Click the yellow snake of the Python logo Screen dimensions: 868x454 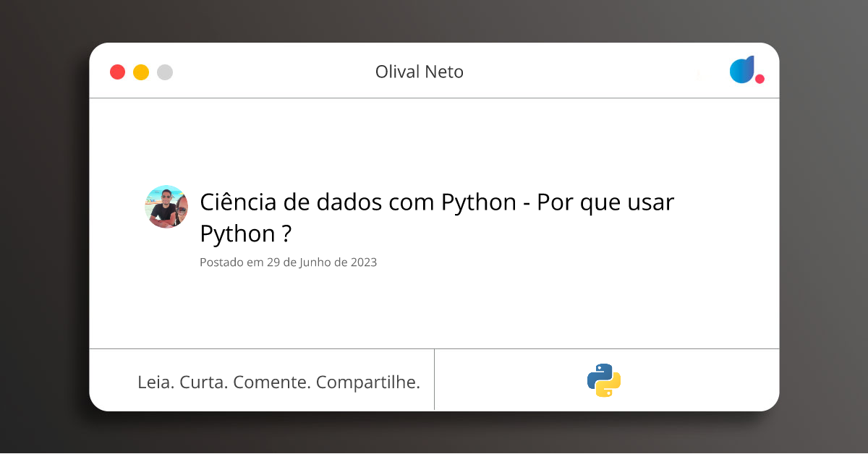coord(611,387)
